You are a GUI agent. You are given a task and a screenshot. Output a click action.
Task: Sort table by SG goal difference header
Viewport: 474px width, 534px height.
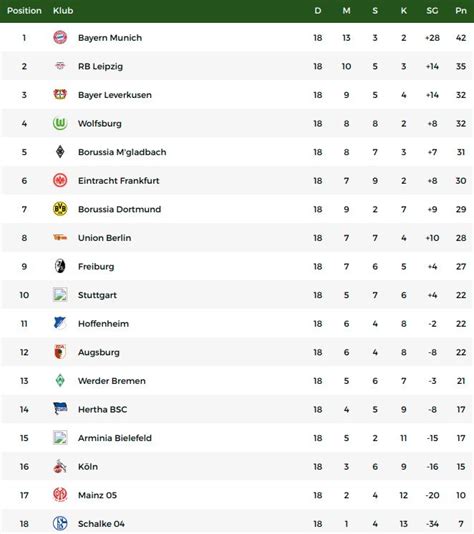pos(432,11)
